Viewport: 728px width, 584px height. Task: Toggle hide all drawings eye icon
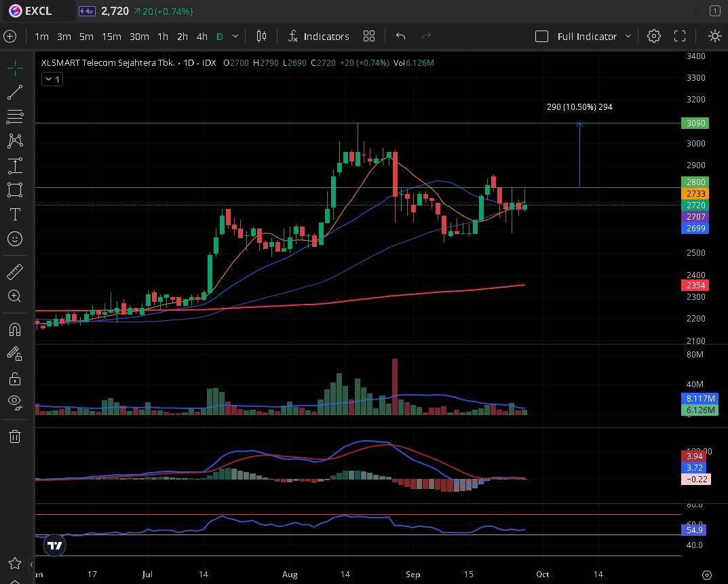[x=15, y=402]
